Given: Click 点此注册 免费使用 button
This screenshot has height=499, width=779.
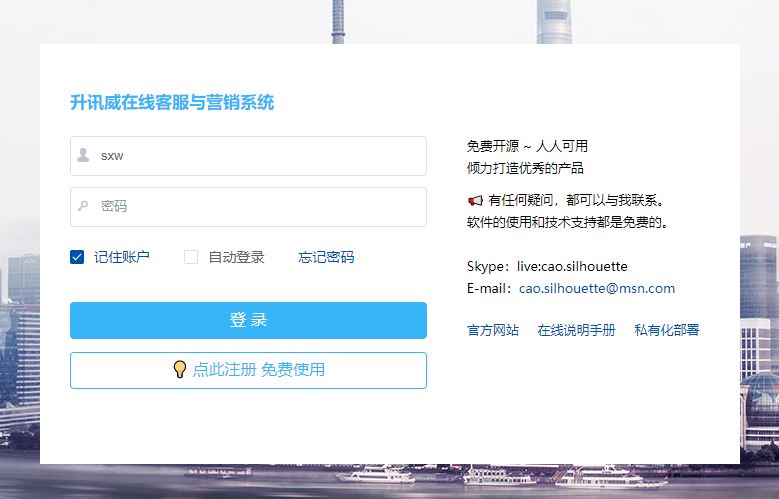Looking at the screenshot, I should pos(248,370).
